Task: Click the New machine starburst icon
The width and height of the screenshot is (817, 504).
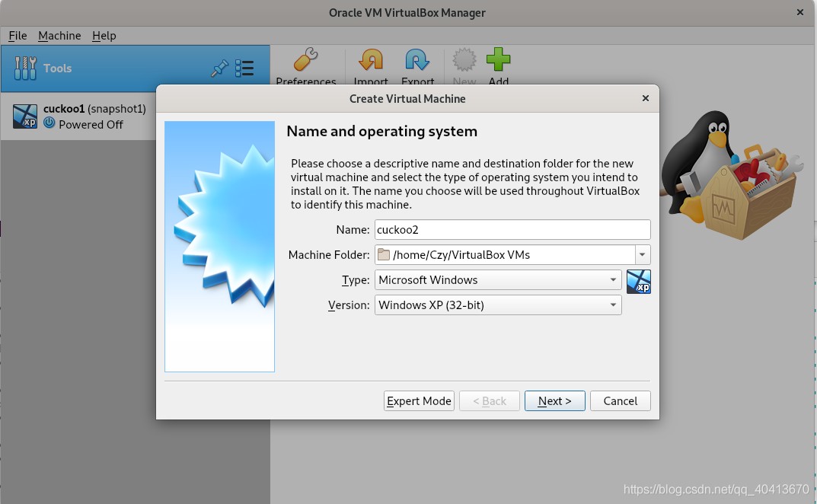Action: coord(464,61)
